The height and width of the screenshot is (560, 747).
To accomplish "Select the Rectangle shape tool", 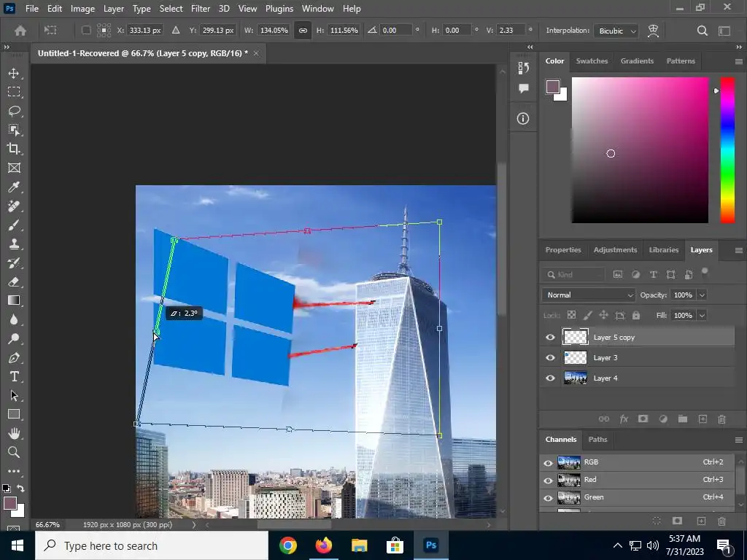I will pyautogui.click(x=14, y=414).
